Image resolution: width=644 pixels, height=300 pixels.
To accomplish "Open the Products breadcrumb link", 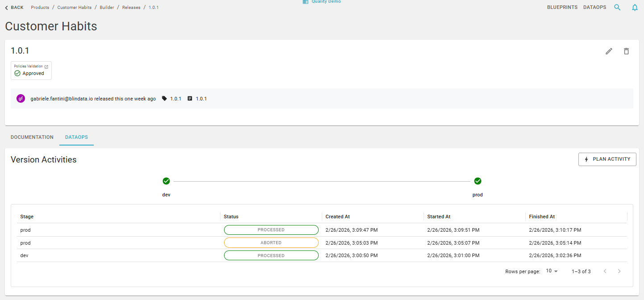I will tap(40, 7).
